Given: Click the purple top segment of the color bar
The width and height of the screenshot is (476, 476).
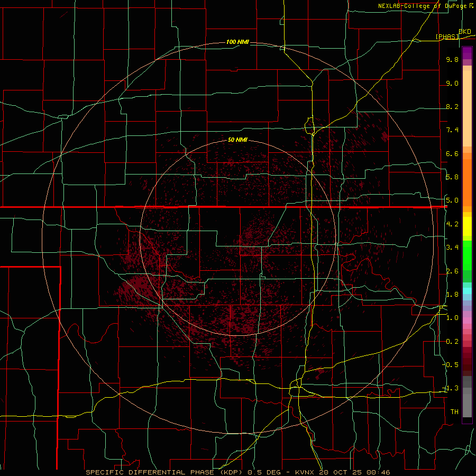Looking at the screenshot, I should 467,53.
